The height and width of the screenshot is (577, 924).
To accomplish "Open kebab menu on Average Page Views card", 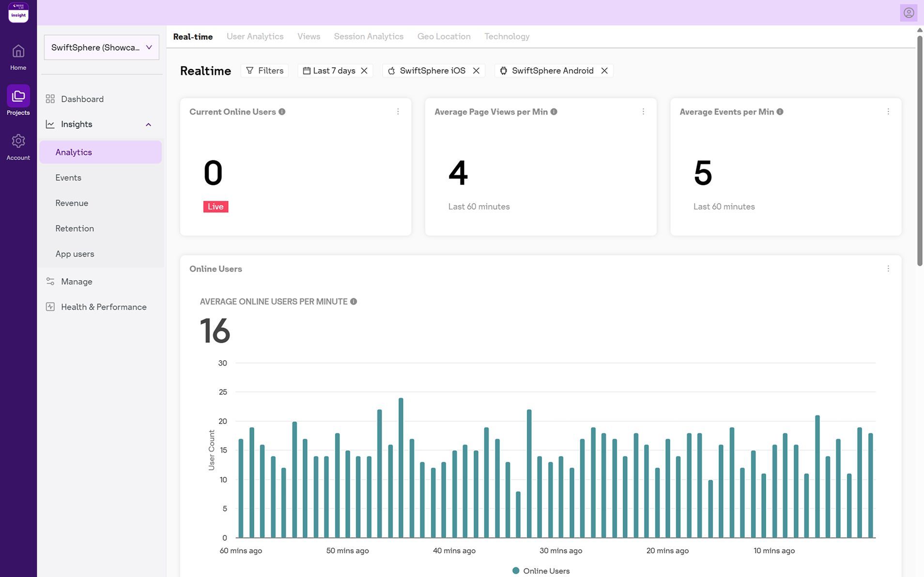I will 643,112.
